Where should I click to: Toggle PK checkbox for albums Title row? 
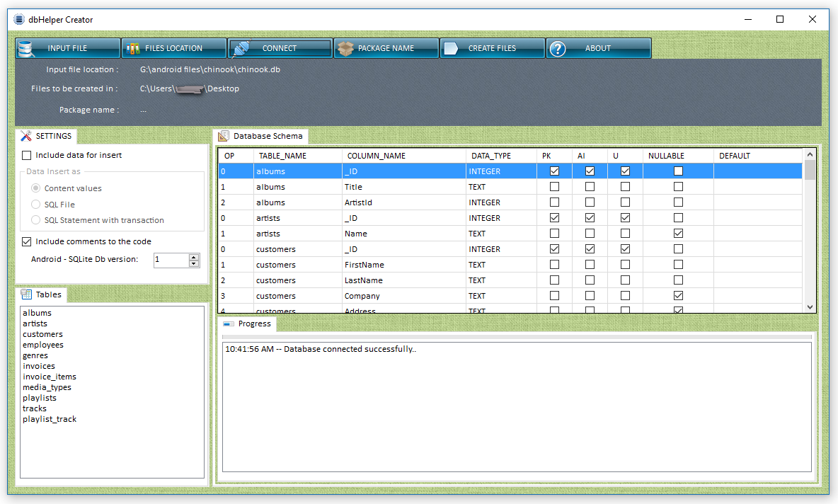pos(554,187)
